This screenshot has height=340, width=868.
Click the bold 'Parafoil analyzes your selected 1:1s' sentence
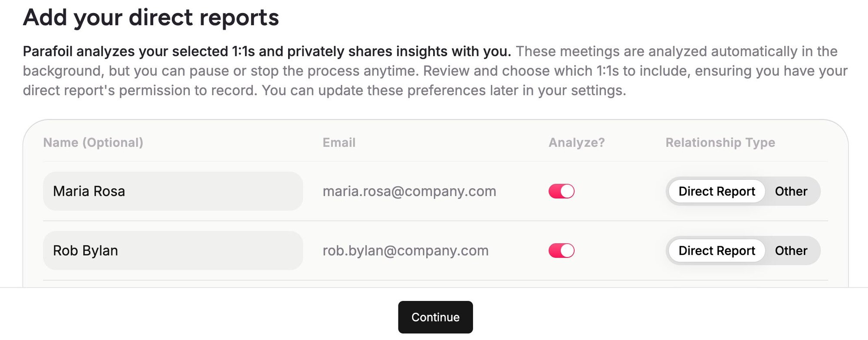click(x=266, y=51)
